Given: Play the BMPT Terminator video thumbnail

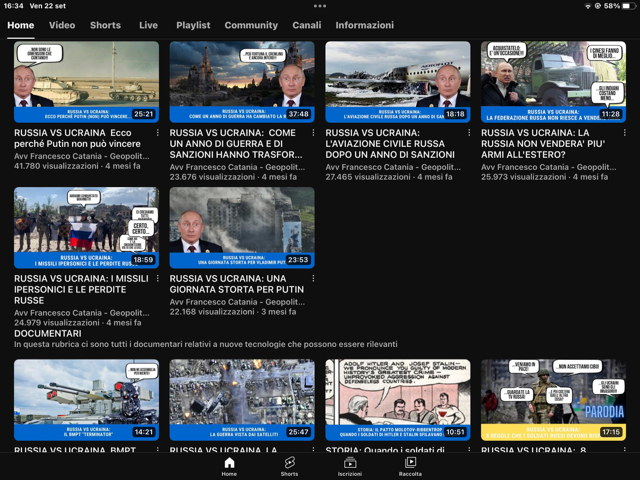Looking at the screenshot, I should [86, 400].
